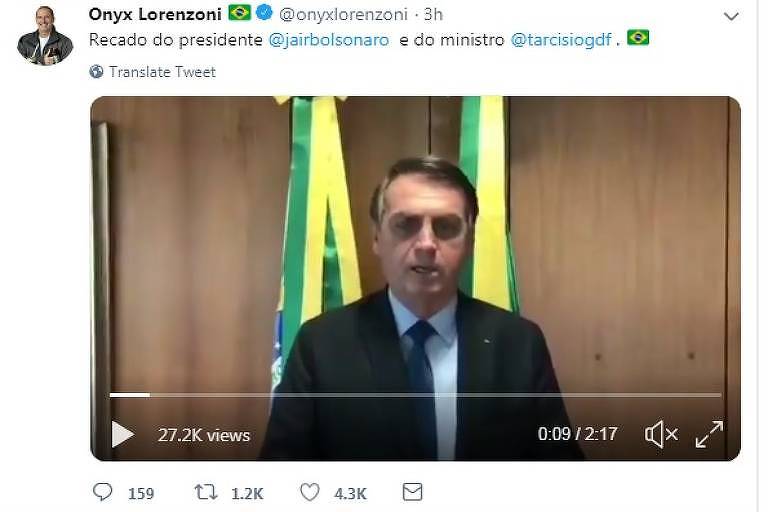
Task: Click the retweet arrows icon
Action: coord(206,492)
